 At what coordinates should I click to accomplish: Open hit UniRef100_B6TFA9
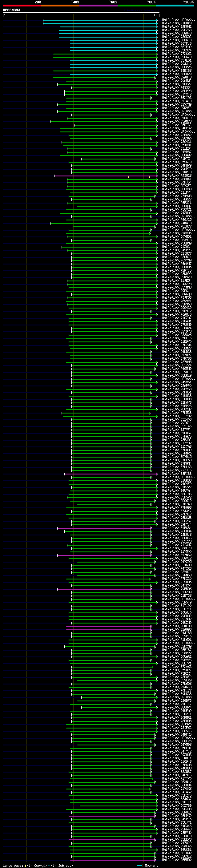(x=177, y=47)
